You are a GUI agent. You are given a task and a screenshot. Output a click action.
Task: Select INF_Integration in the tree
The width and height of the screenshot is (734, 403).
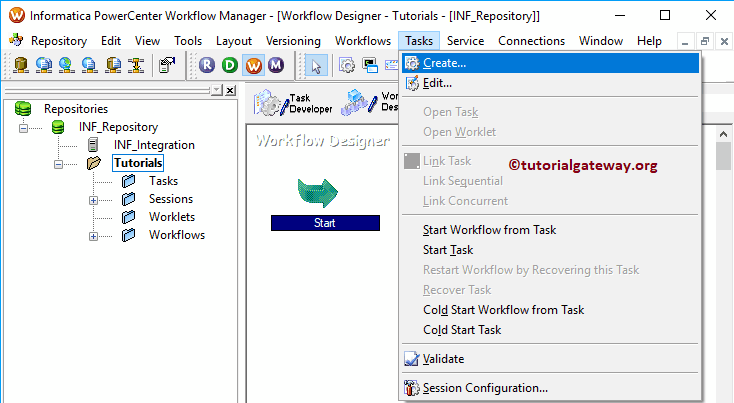tap(154, 145)
